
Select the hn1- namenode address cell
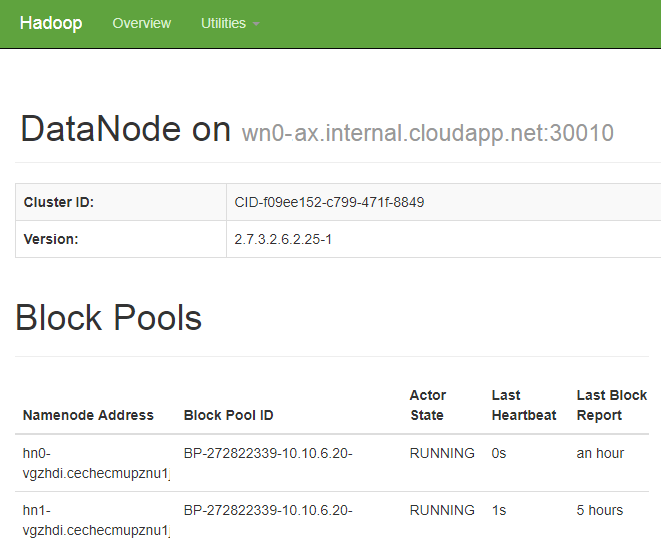click(96, 520)
